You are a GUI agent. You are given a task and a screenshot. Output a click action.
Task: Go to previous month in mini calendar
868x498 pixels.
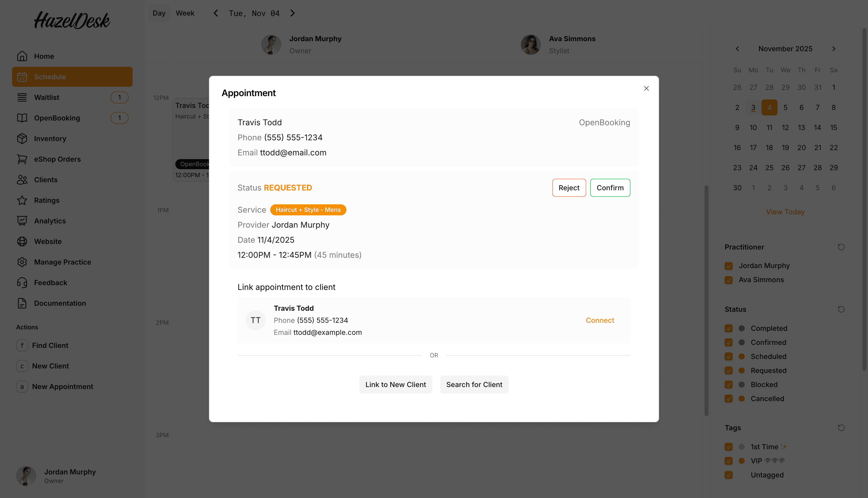tap(737, 48)
